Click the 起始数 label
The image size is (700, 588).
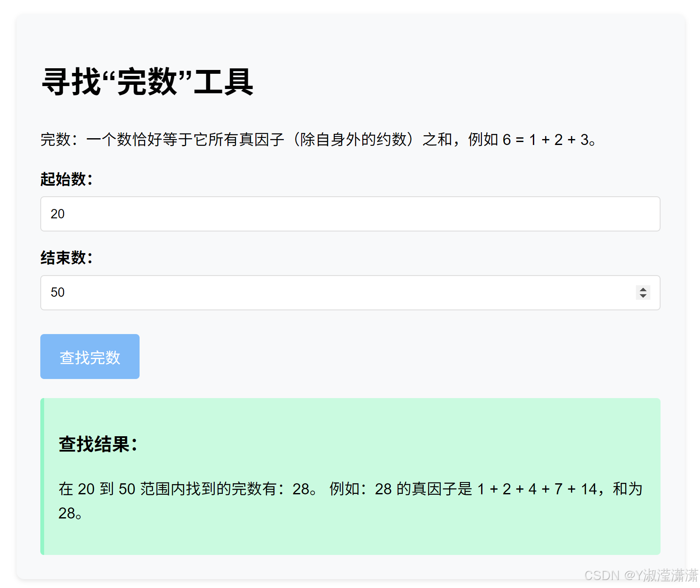[x=67, y=179]
